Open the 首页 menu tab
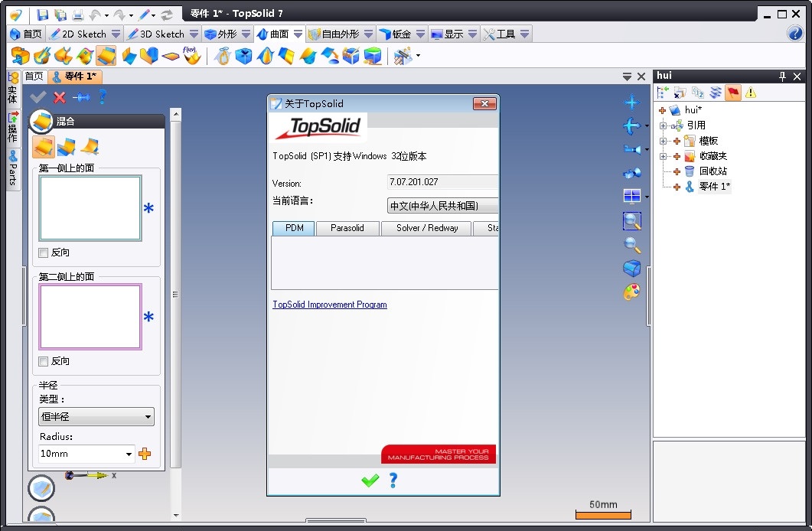This screenshot has width=812, height=531. pyautogui.click(x=27, y=34)
